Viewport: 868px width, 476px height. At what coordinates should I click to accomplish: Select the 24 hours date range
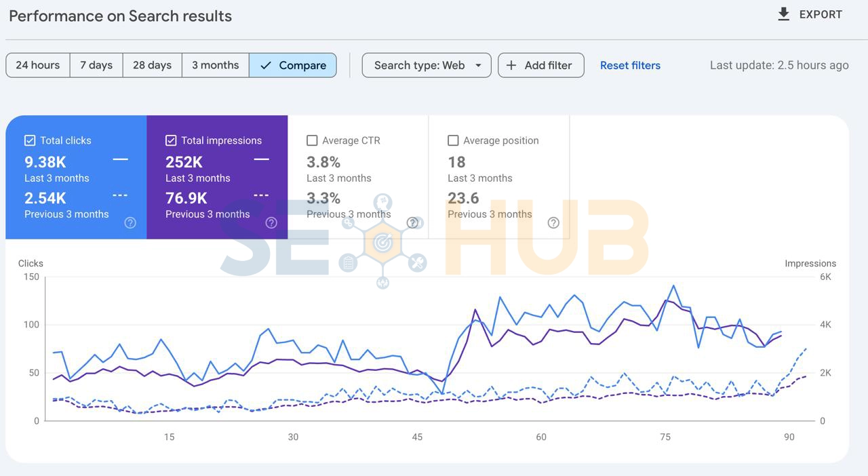tap(38, 65)
